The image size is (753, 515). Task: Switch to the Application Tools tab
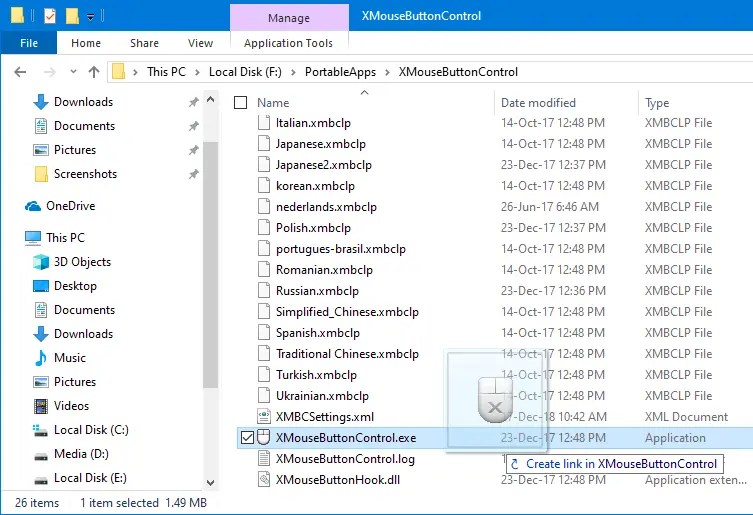click(288, 43)
